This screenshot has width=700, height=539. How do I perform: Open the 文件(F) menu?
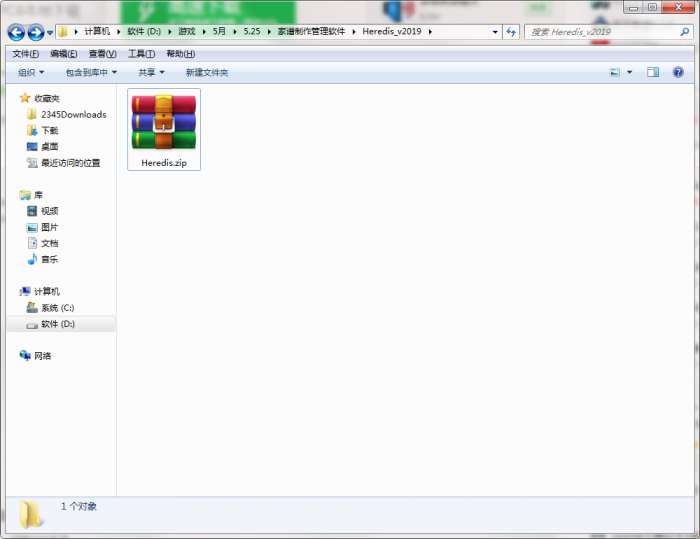click(x=25, y=54)
